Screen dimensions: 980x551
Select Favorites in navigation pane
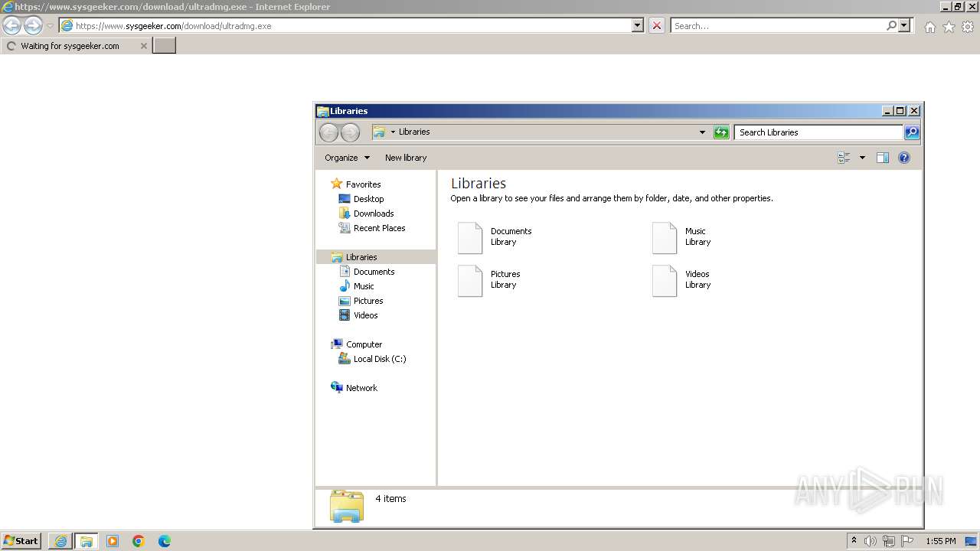tap(363, 184)
